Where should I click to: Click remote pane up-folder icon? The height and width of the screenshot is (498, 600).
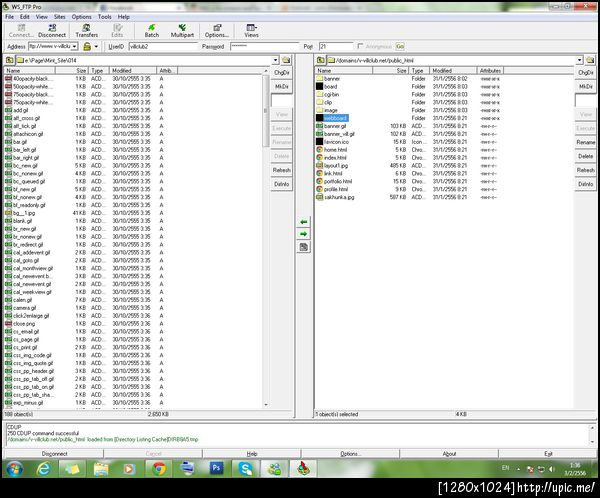(x=321, y=60)
